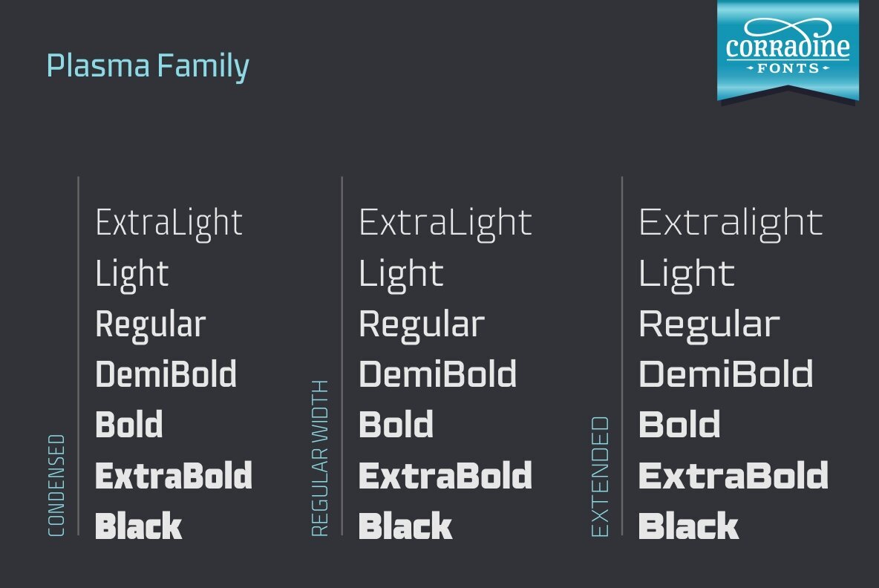Select Bold in the Extended column

(679, 425)
